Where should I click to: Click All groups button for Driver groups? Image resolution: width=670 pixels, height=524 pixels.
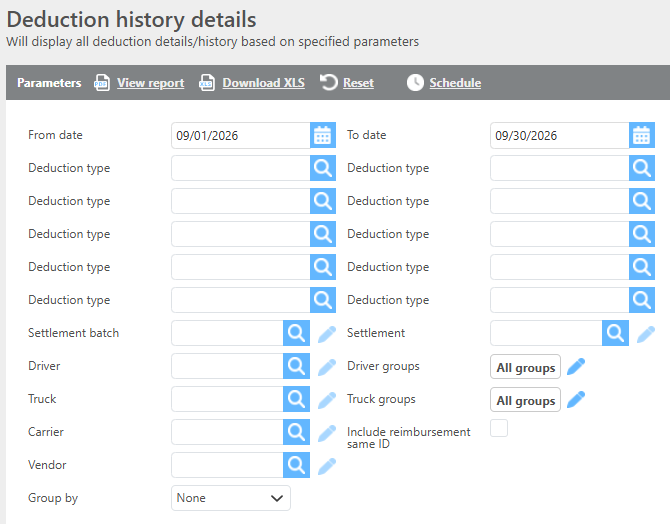point(525,367)
